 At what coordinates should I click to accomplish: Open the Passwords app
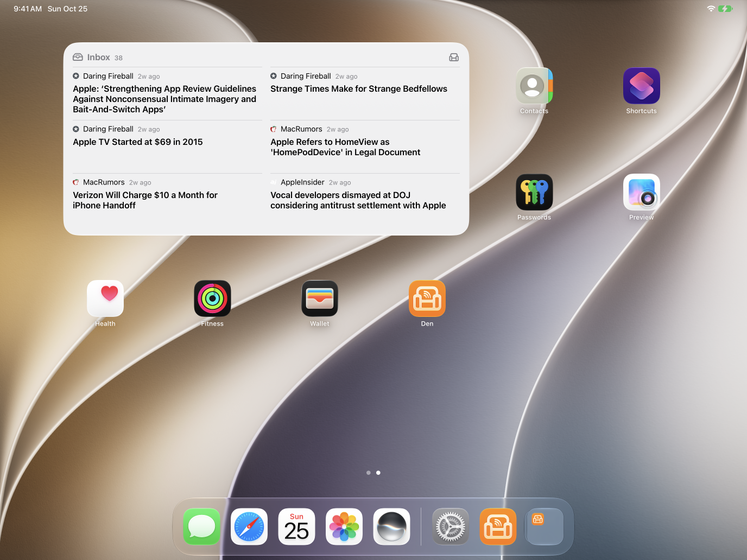point(534,192)
